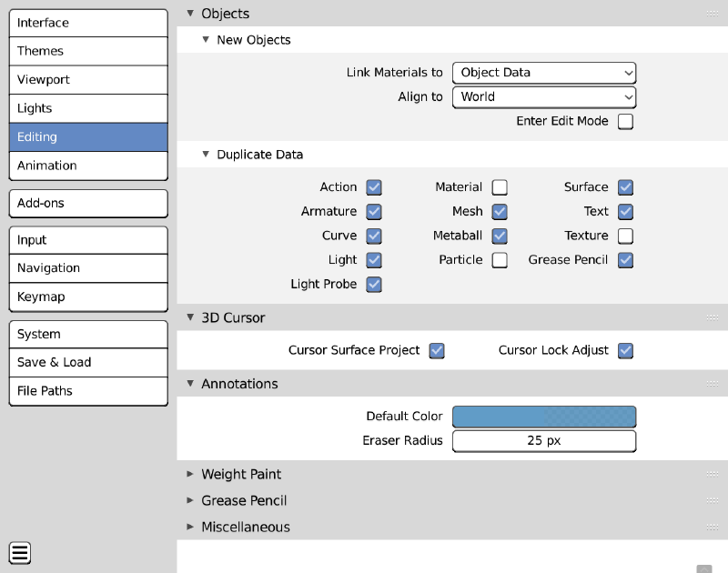Grab the Annotations panel drag handle

713,384
